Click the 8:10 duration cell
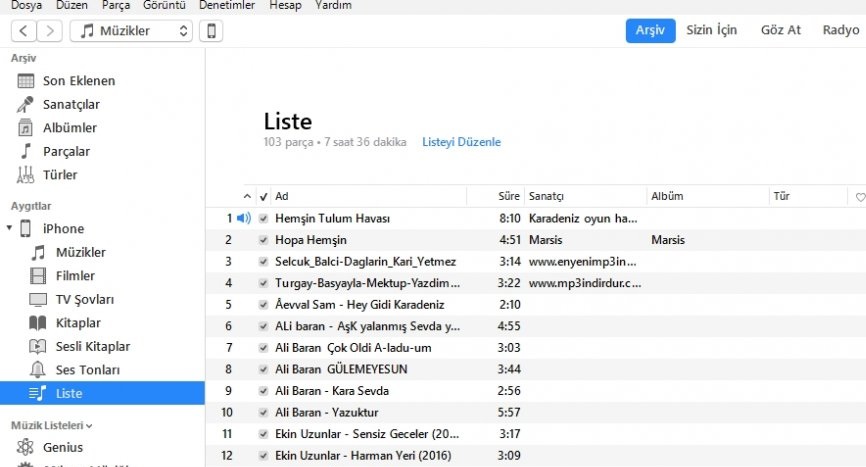The width and height of the screenshot is (866, 467). (x=510, y=219)
